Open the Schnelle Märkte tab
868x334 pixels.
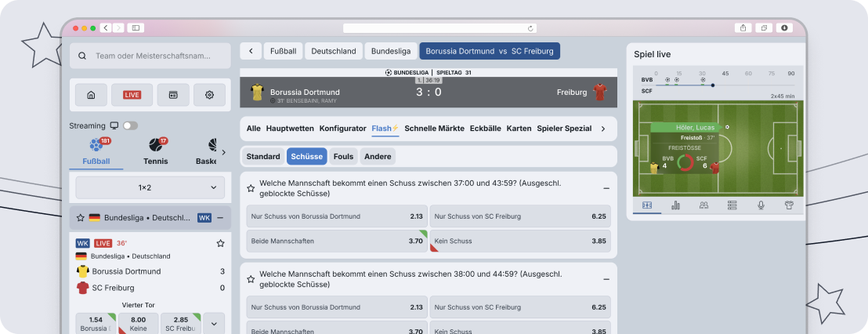[435, 129]
